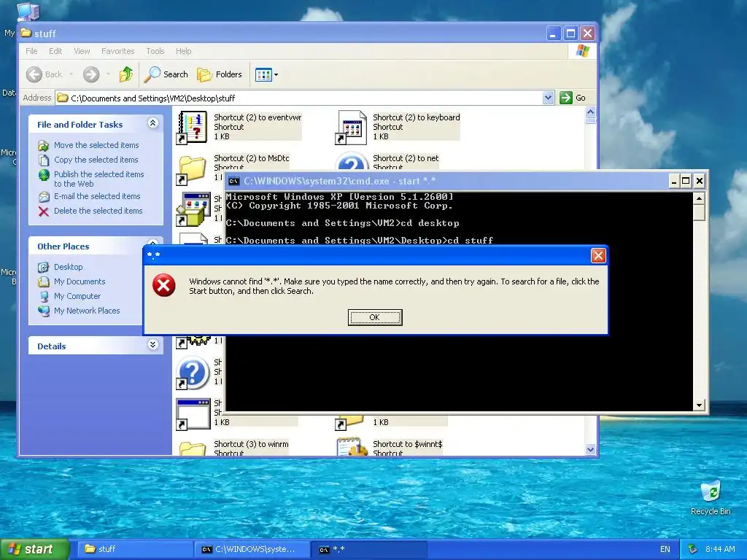This screenshot has width=747, height=560.
Task: Click the 8:44 AM clock
Action: [720, 549]
